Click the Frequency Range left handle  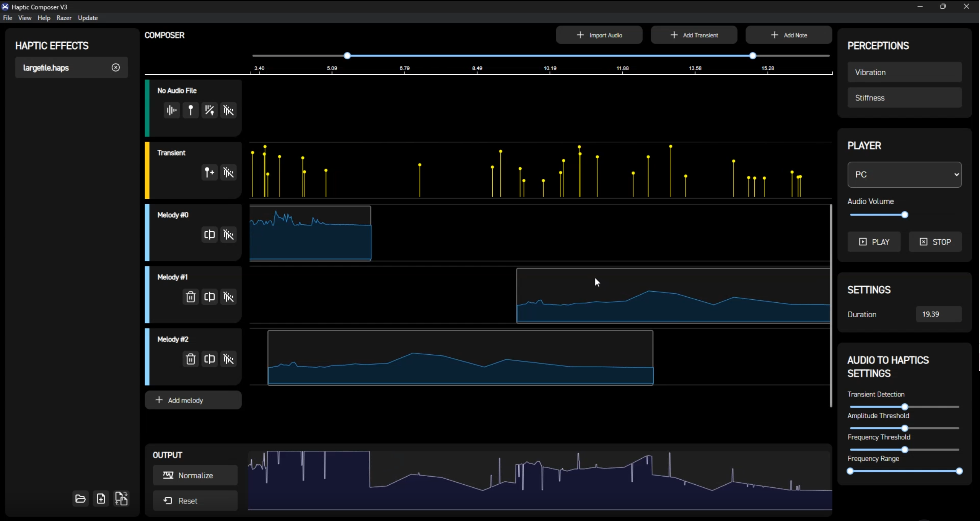pyautogui.click(x=850, y=471)
